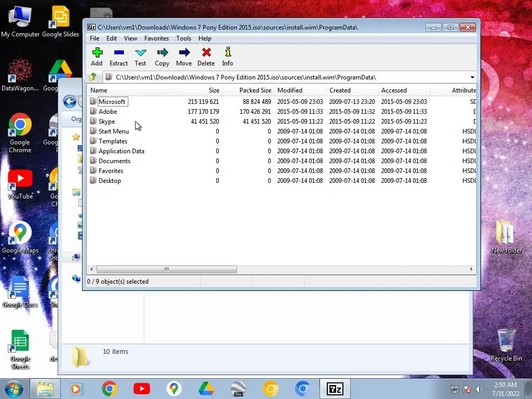This screenshot has width=532, height=399.
Task: Open the Info toolbar icon
Action: 228,57
